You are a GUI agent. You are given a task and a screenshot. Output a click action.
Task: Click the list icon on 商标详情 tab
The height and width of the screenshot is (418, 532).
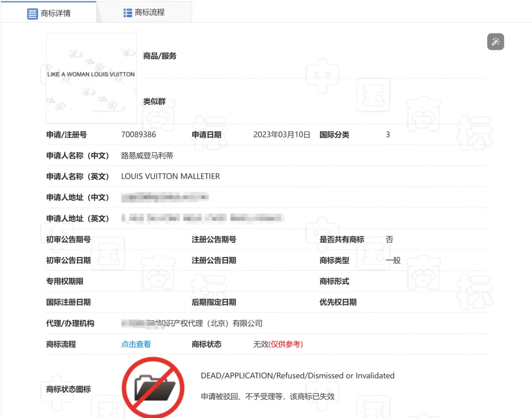point(32,14)
